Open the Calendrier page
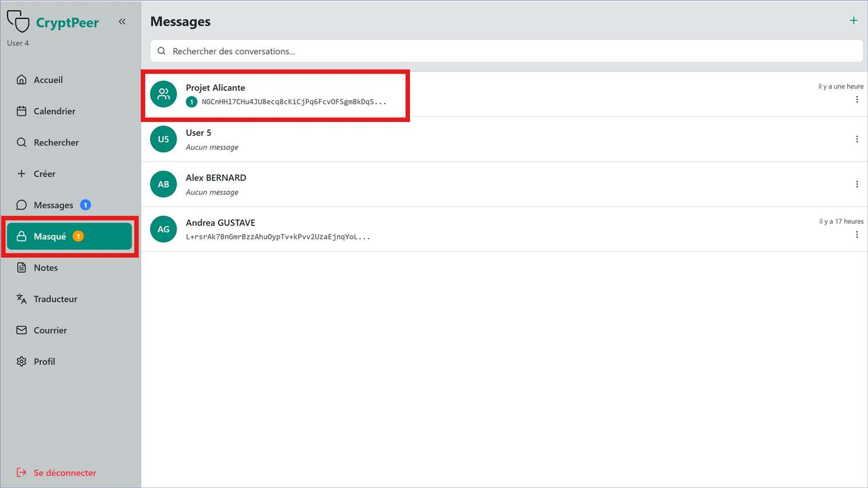The image size is (868, 488). click(x=54, y=111)
